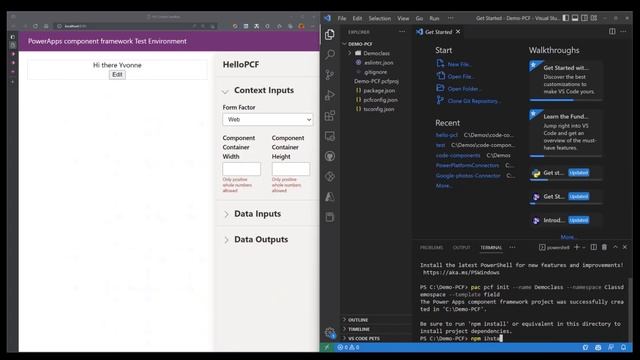Kill the terminal with trash icon
The width and height of the screenshot is (640, 360).
point(604,247)
